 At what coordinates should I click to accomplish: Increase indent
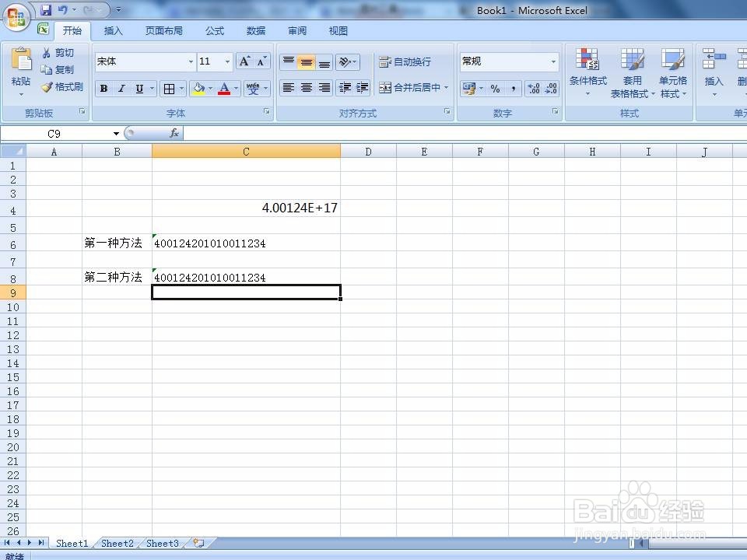pos(362,88)
